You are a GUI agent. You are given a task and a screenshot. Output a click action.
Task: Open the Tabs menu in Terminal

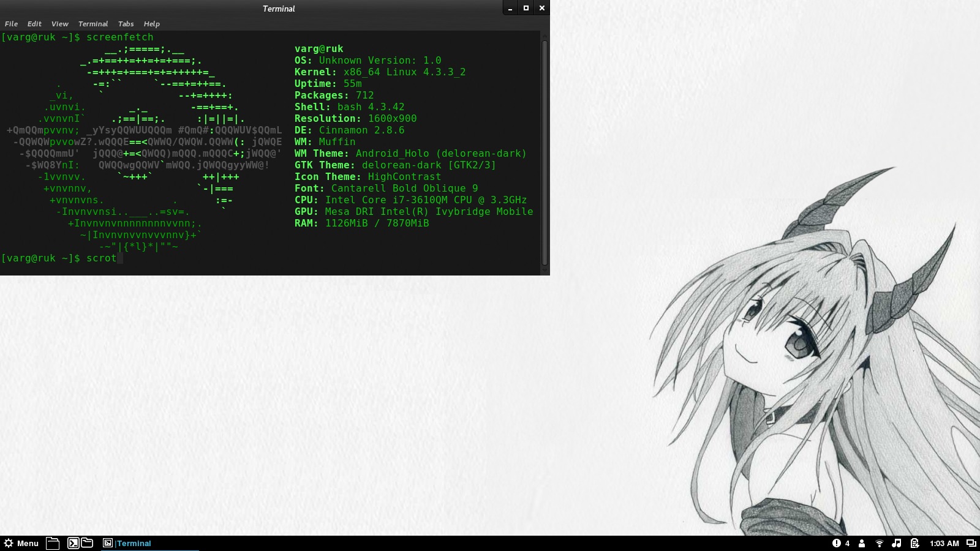tap(126, 24)
